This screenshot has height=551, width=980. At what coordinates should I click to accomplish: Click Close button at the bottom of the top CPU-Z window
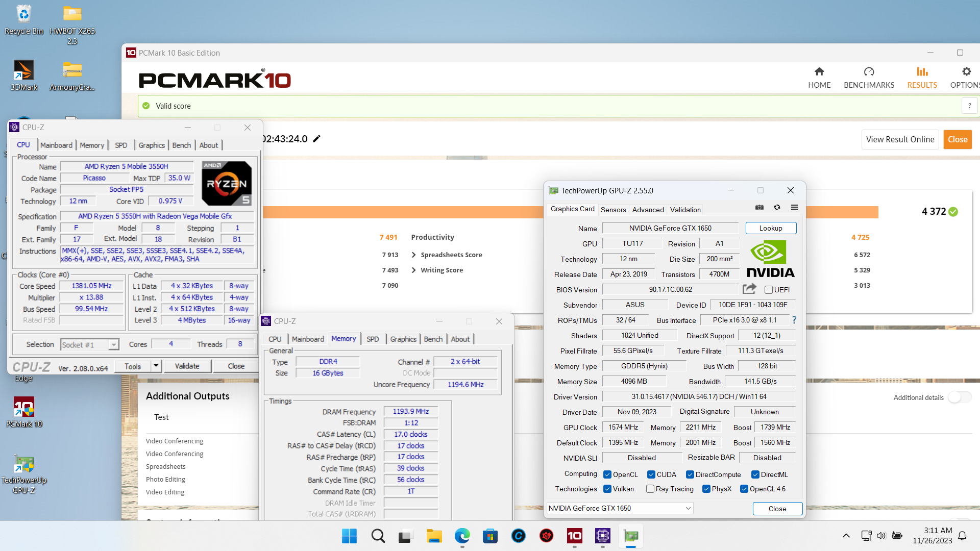click(x=236, y=366)
